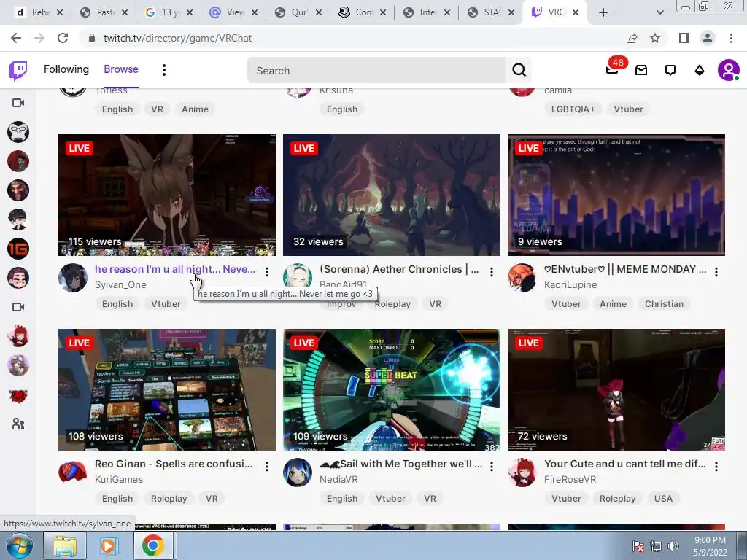This screenshot has width=747, height=560.
Task: Open the KuriGames channel link
Action: (x=119, y=480)
